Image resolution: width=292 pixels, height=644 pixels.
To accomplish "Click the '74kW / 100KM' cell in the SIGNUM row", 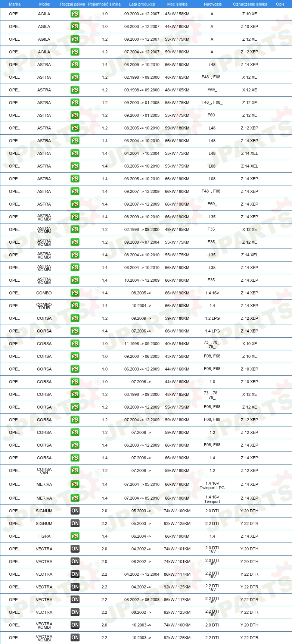I will click(177, 511).
